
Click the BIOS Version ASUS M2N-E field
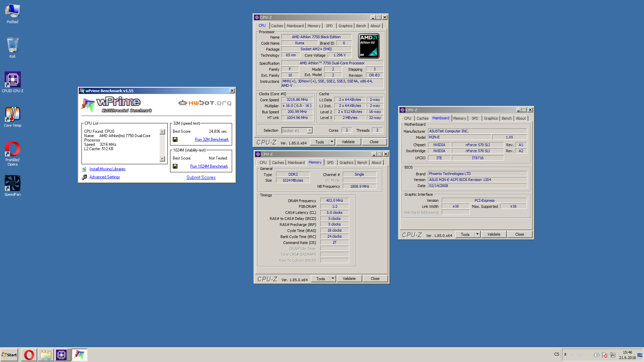pyautogui.click(x=477, y=180)
